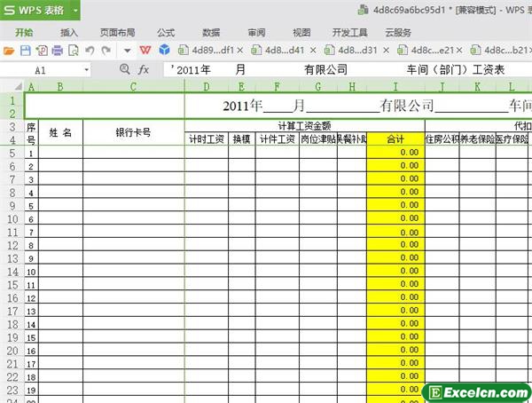Viewport: 532px width, 403px height.
Task: Open Print Preview from the toolbar
Action: pyautogui.click(x=73, y=51)
